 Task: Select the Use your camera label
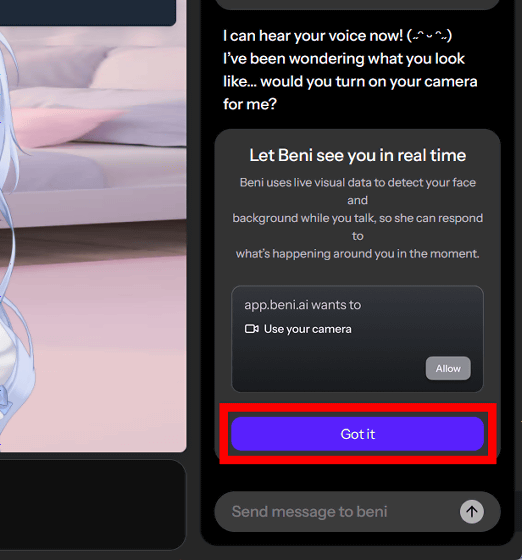(307, 329)
